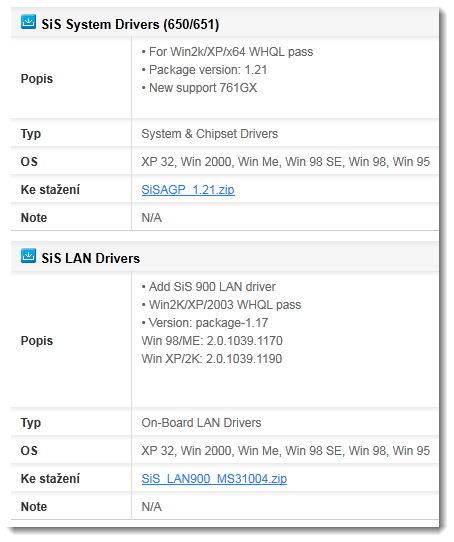Click 'On-Board LAN Drivers' value
The height and width of the screenshot is (542, 454).
[x=201, y=423]
